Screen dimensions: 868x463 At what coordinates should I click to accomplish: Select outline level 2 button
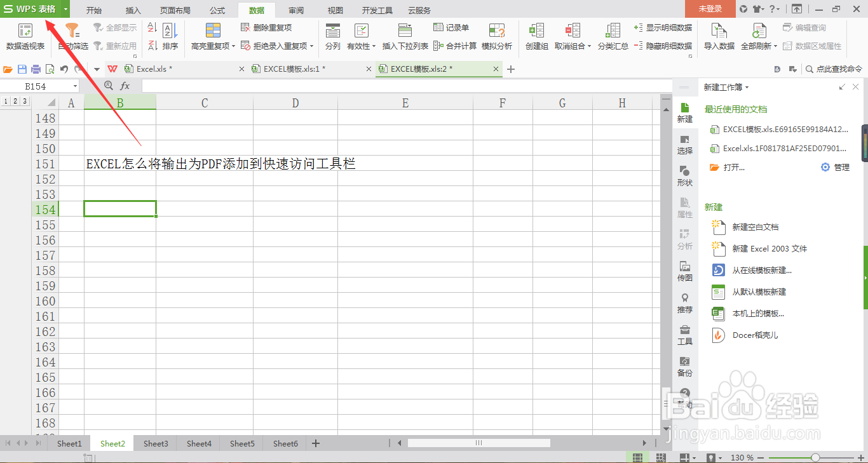(x=15, y=102)
